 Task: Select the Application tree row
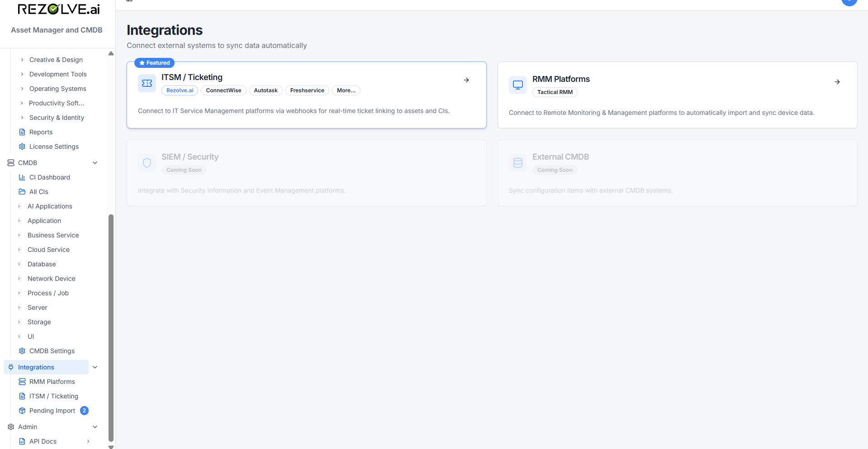(x=44, y=221)
